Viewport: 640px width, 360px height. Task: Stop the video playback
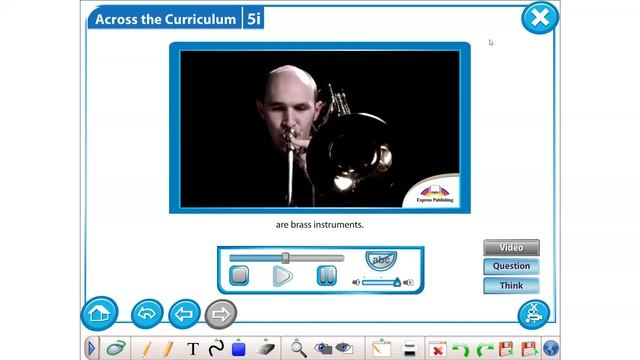pyautogui.click(x=239, y=276)
